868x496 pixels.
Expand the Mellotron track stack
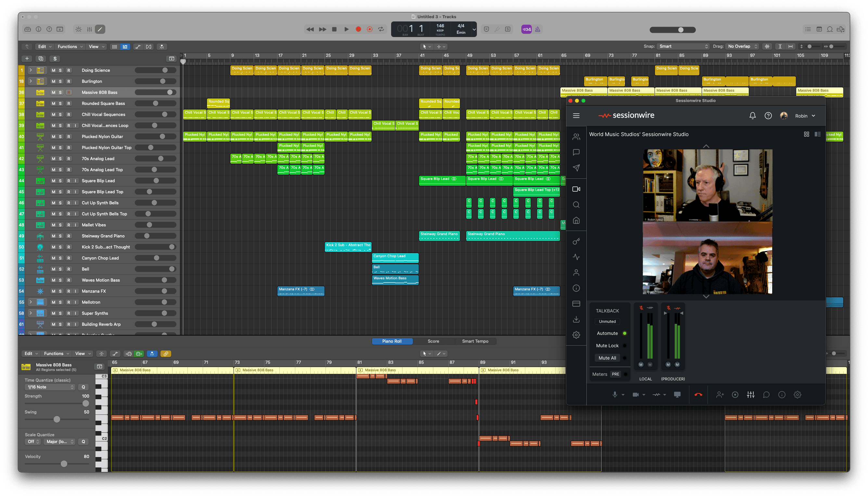tap(30, 302)
